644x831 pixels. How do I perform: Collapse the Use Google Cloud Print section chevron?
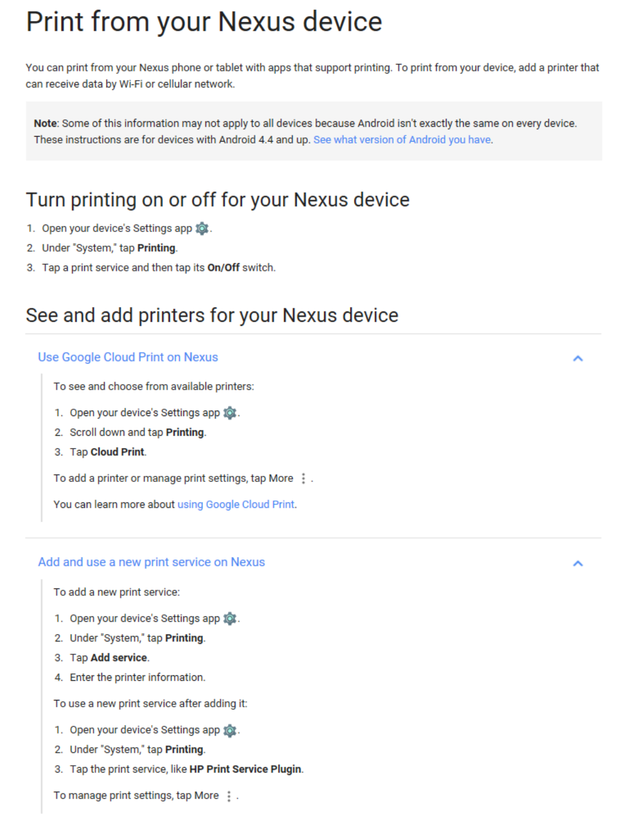(578, 358)
